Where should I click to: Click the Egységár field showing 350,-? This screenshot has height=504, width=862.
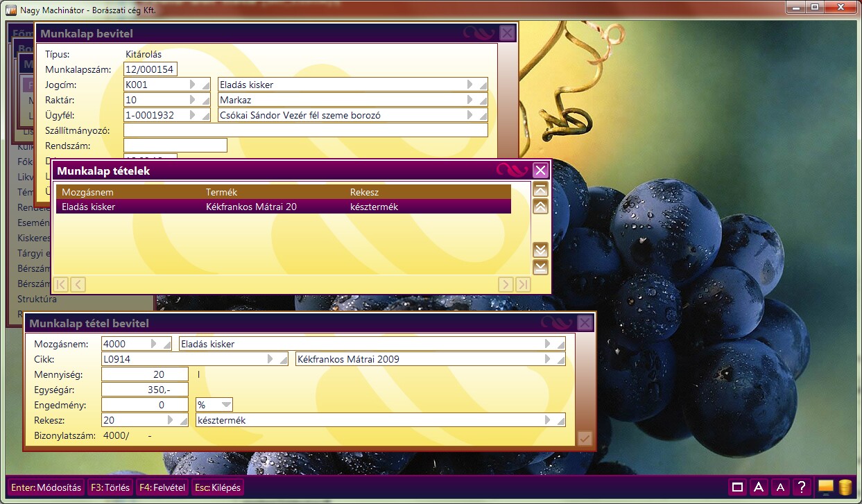click(x=145, y=390)
